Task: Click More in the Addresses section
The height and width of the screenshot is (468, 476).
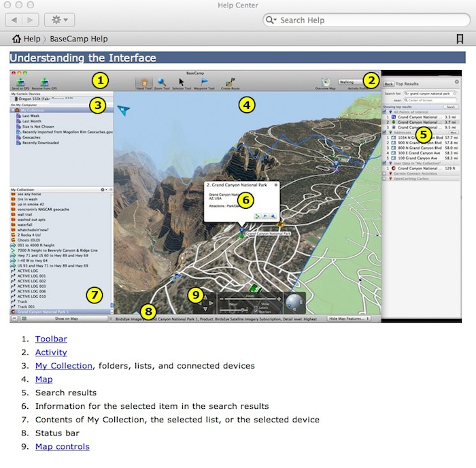Action: (x=454, y=133)
